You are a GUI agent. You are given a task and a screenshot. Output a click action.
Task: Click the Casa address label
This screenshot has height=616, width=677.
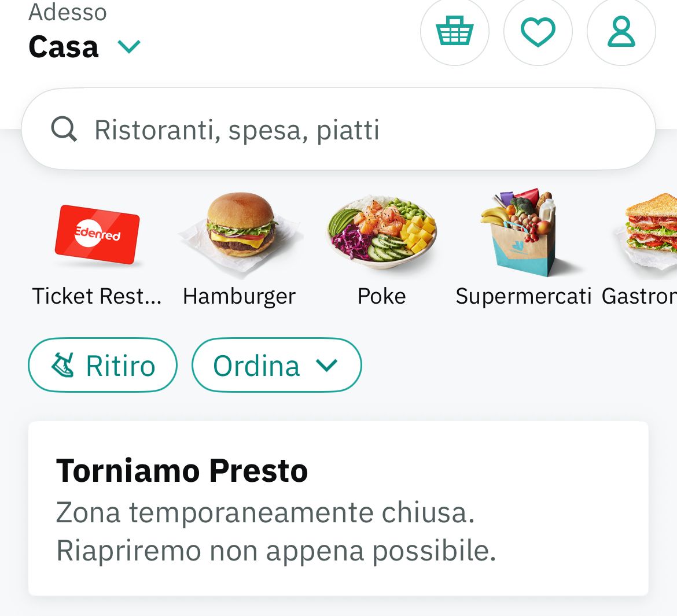(x=64, y=47)
